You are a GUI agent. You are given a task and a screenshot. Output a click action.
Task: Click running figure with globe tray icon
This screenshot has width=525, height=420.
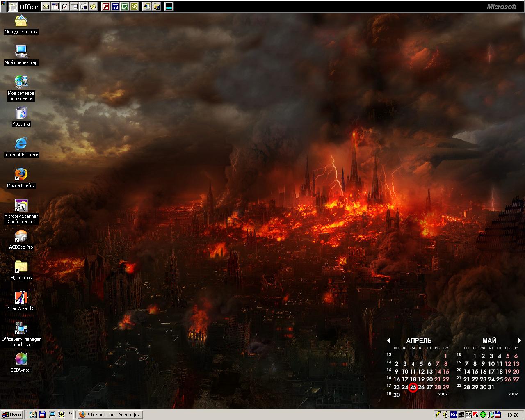click(491, 415)
